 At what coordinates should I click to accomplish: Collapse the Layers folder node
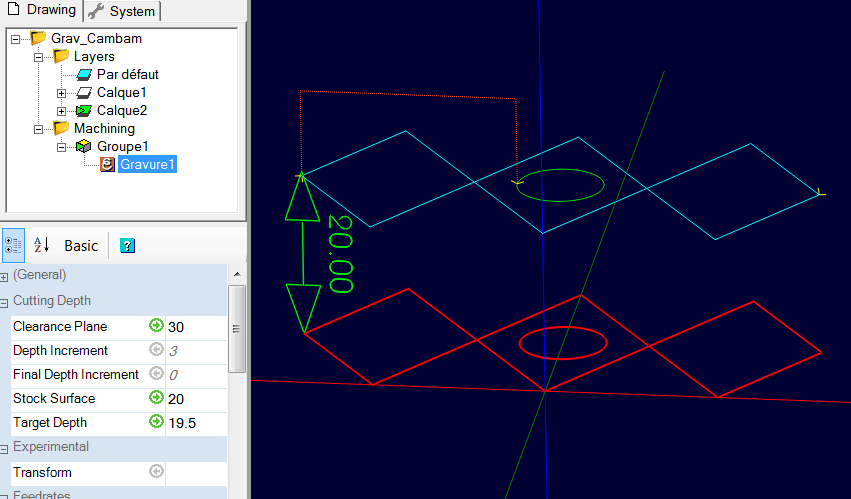(x=38, y=57)
